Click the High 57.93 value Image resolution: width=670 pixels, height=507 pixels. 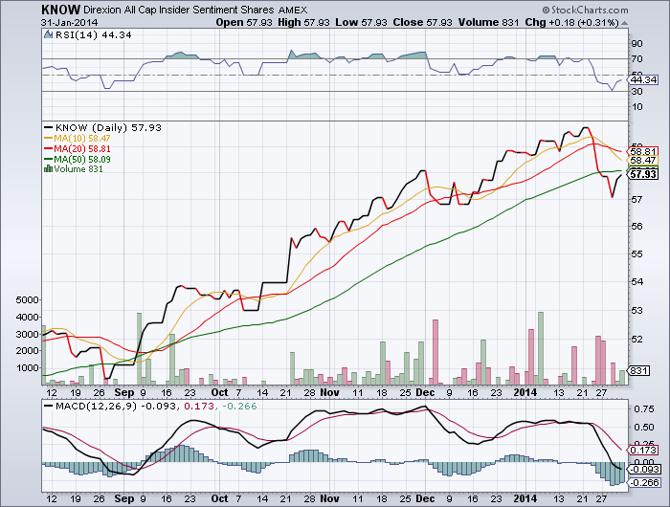(x=303, y=22)
